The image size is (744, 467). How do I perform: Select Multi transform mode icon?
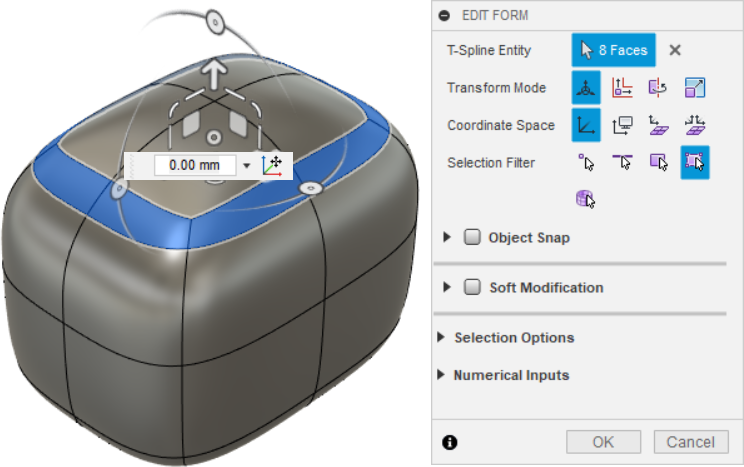pyautogui.click(x=586, y=88)
